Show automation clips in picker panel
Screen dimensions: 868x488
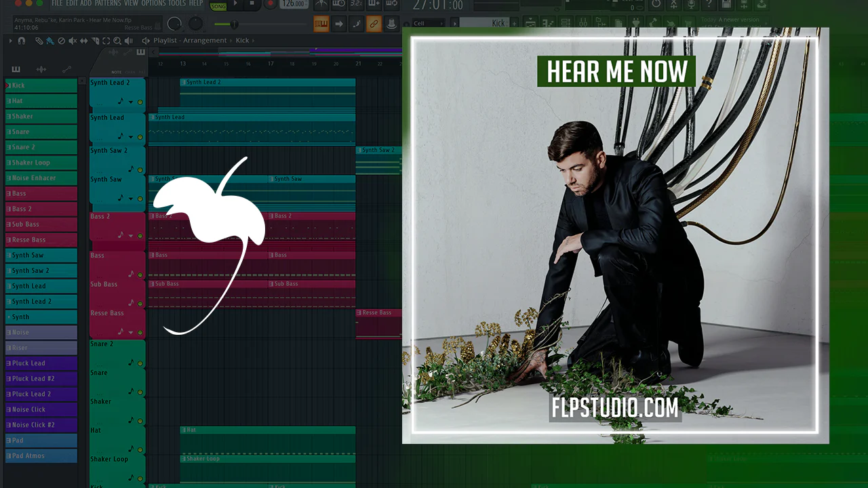66,69
